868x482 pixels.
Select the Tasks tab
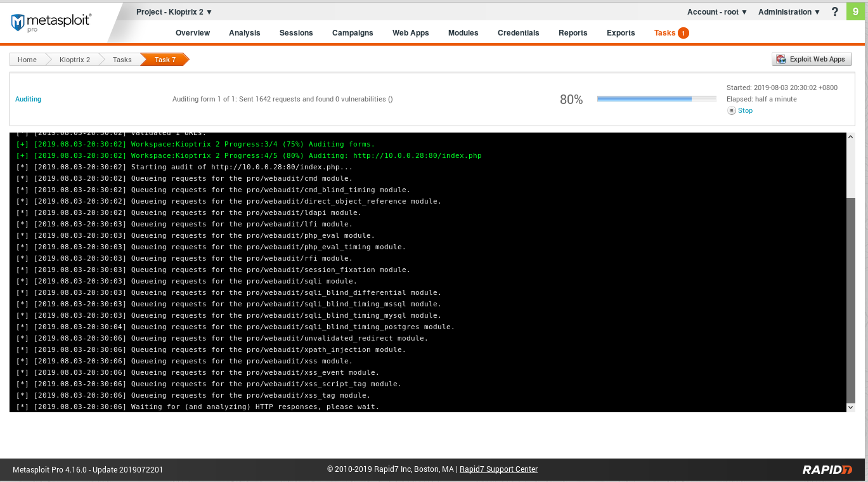click(664, 33)
